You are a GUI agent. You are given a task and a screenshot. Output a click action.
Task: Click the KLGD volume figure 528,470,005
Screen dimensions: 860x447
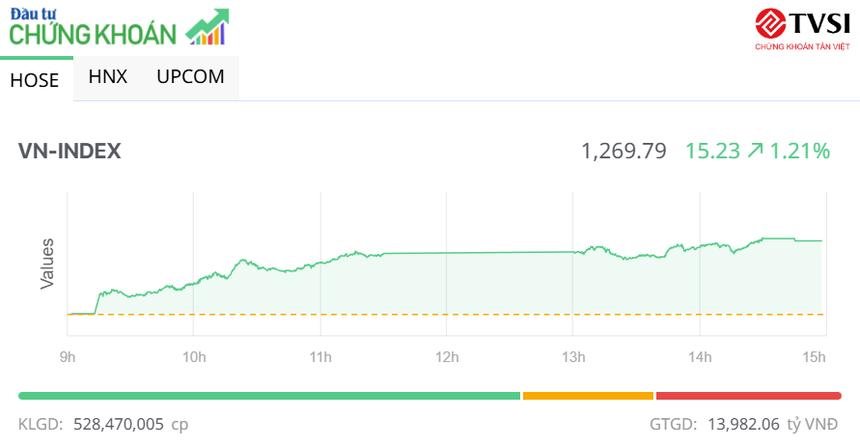point(118,424)
